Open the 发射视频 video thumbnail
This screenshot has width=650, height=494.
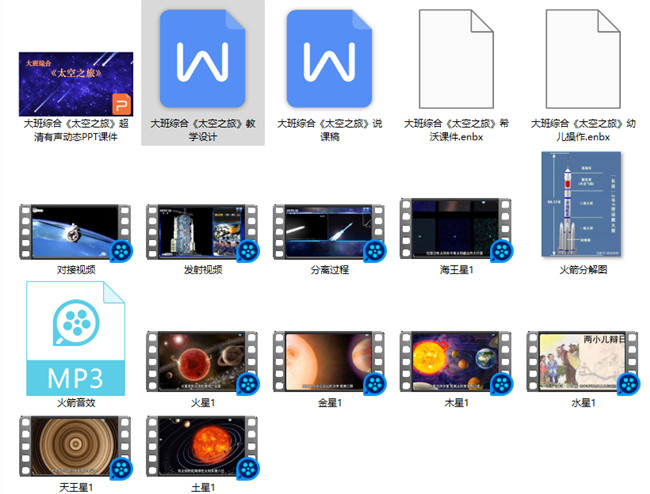click(203, 231)
